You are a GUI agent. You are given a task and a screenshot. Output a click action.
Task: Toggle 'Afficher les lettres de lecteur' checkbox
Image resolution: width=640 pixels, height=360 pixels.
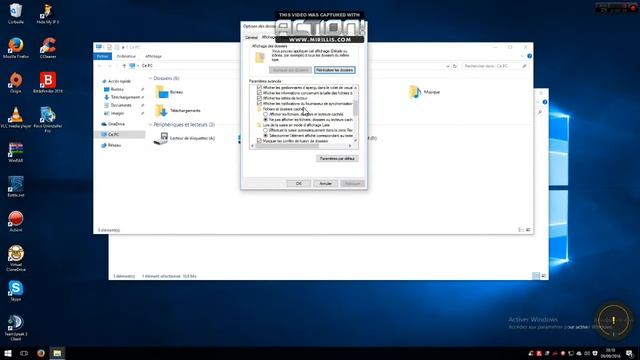tap(259, 98)
